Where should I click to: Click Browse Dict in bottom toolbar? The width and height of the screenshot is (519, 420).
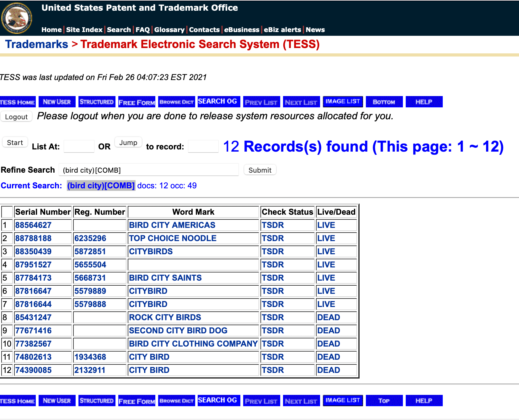176,401
